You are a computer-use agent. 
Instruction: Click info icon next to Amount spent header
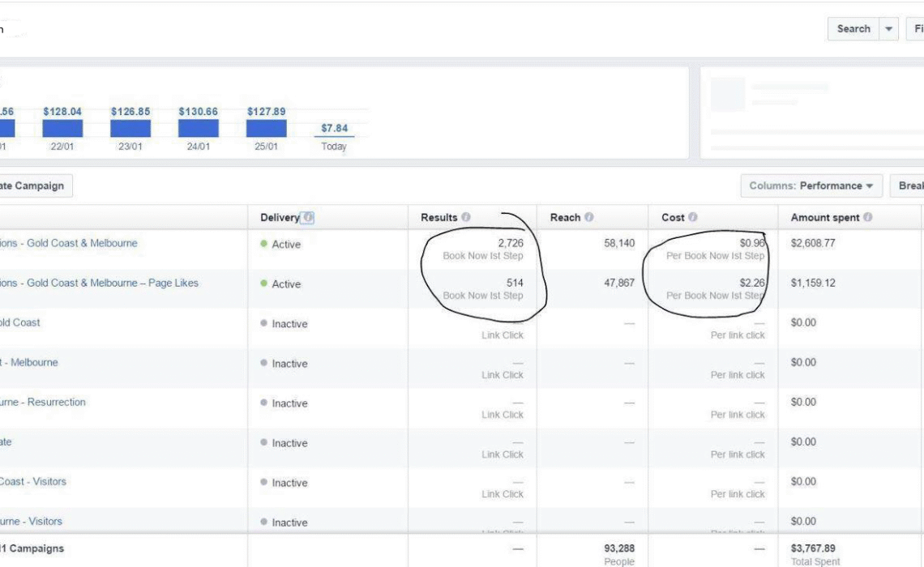coord(867,218)
